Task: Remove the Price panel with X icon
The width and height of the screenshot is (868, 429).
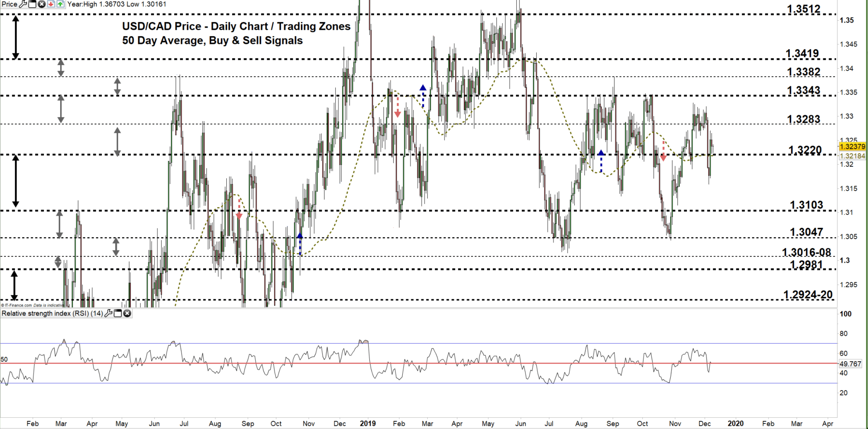Action: [42, 4]
